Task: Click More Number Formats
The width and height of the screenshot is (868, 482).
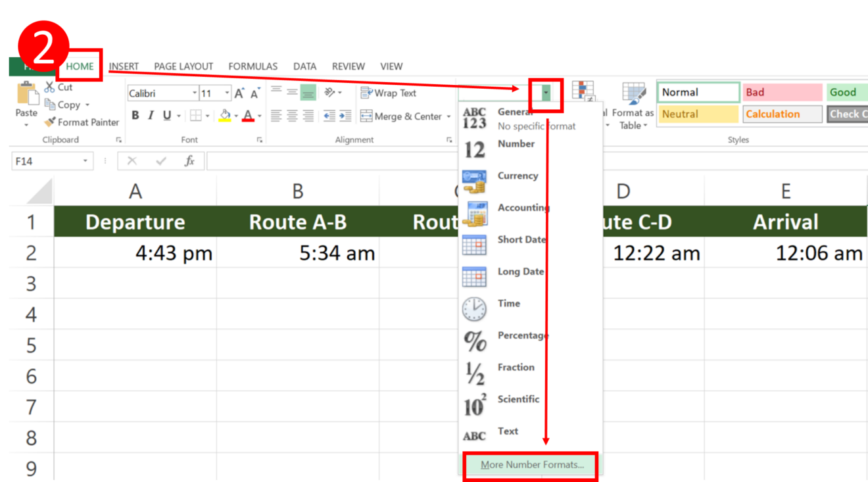Action: (529, 464)
